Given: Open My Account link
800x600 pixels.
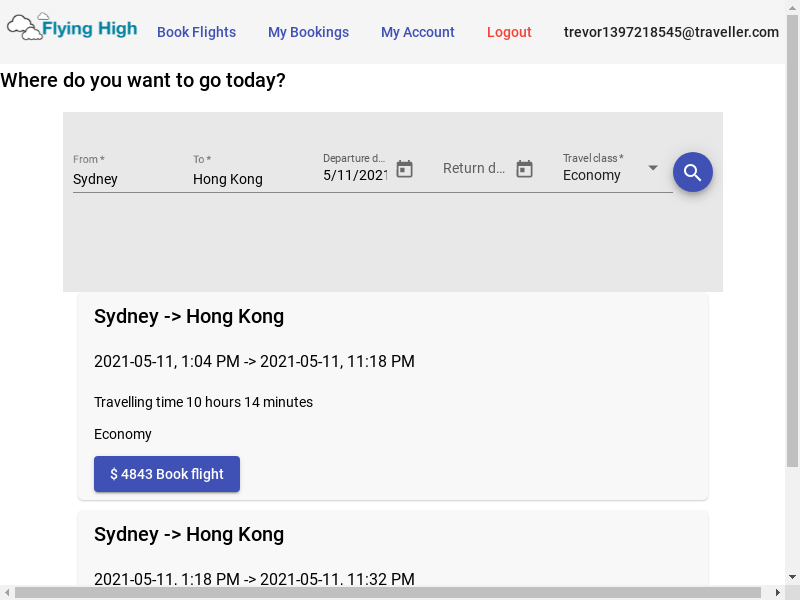Looking at the screenshot, I should click(x=417, y=32).
